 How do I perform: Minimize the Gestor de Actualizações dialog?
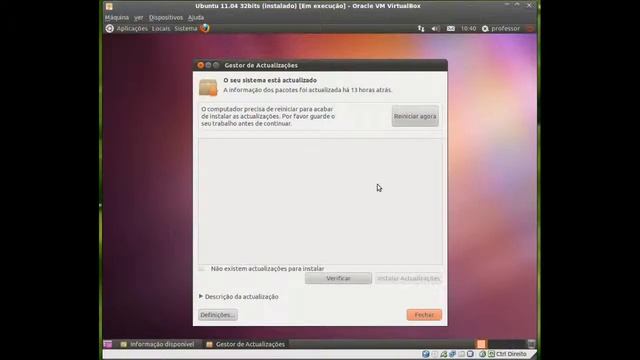(x=208, y=65)
